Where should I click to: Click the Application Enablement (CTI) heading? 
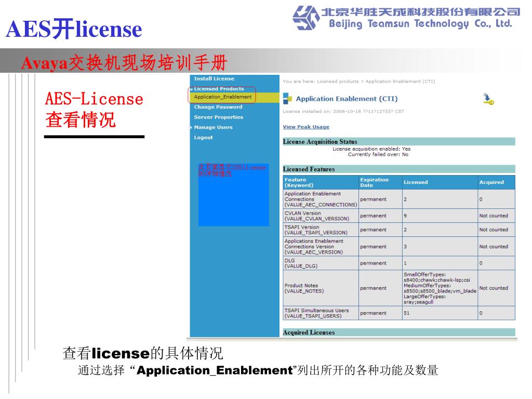(347, 99)
